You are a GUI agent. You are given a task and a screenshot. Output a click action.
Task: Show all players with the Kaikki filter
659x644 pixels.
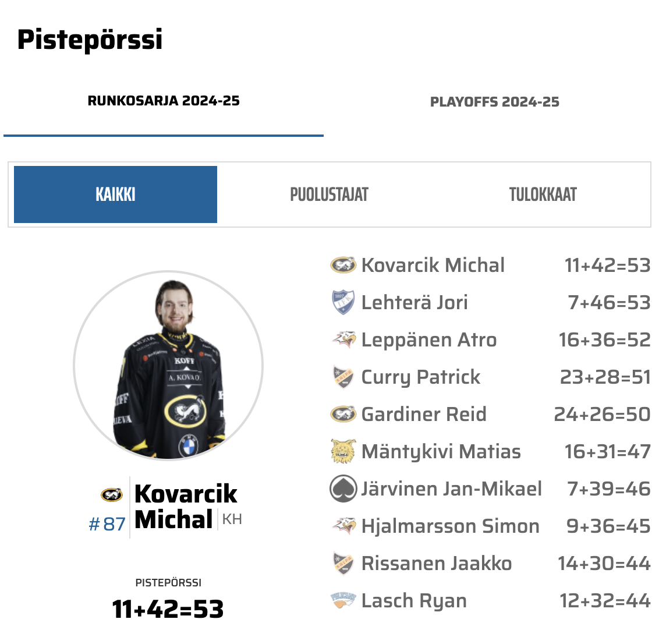tap(115, 194)
